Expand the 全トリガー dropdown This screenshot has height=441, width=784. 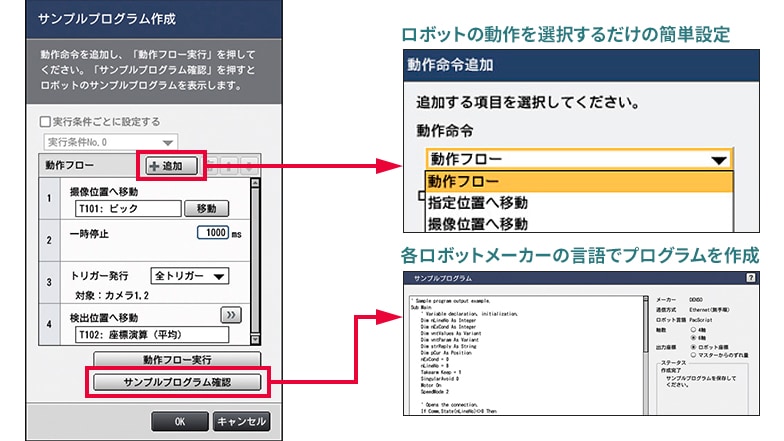190,276
